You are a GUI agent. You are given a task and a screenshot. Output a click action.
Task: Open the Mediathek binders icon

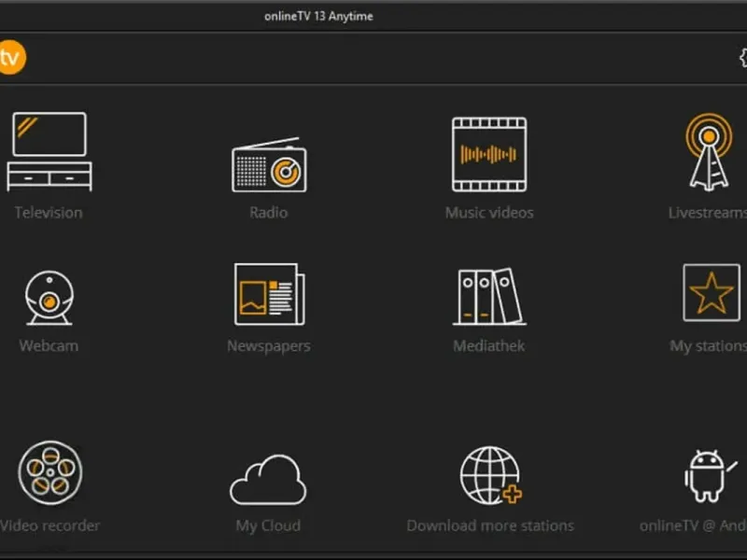pyautogui.click(x=489, y=297)
